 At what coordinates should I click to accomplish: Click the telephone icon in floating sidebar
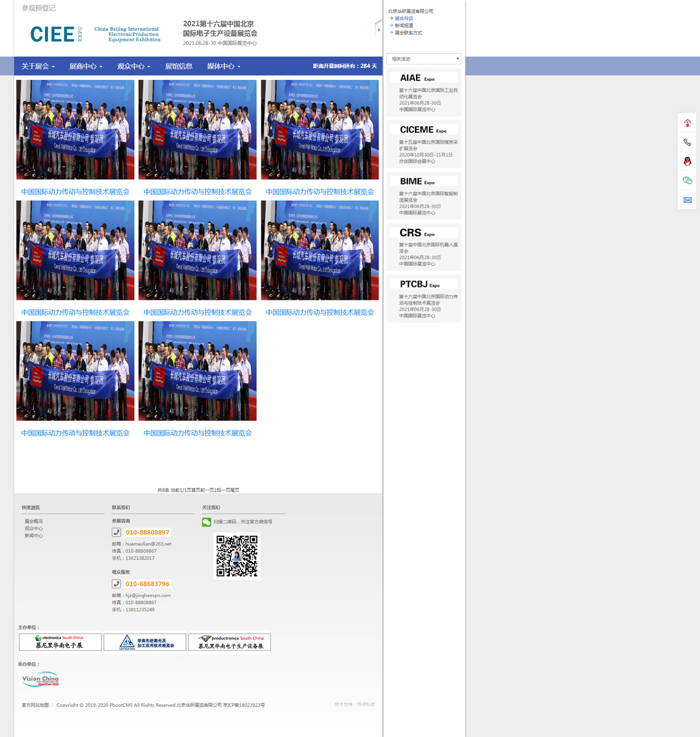click(687, 142)
